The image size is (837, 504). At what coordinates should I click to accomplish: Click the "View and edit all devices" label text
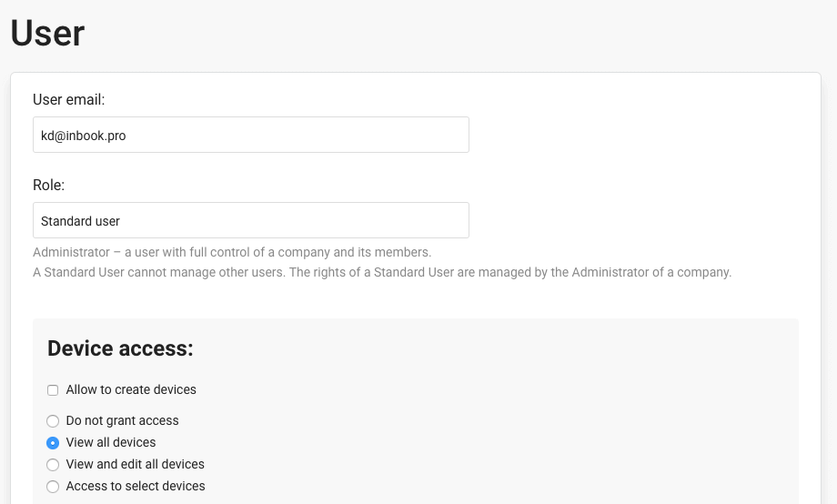point(135,464)
